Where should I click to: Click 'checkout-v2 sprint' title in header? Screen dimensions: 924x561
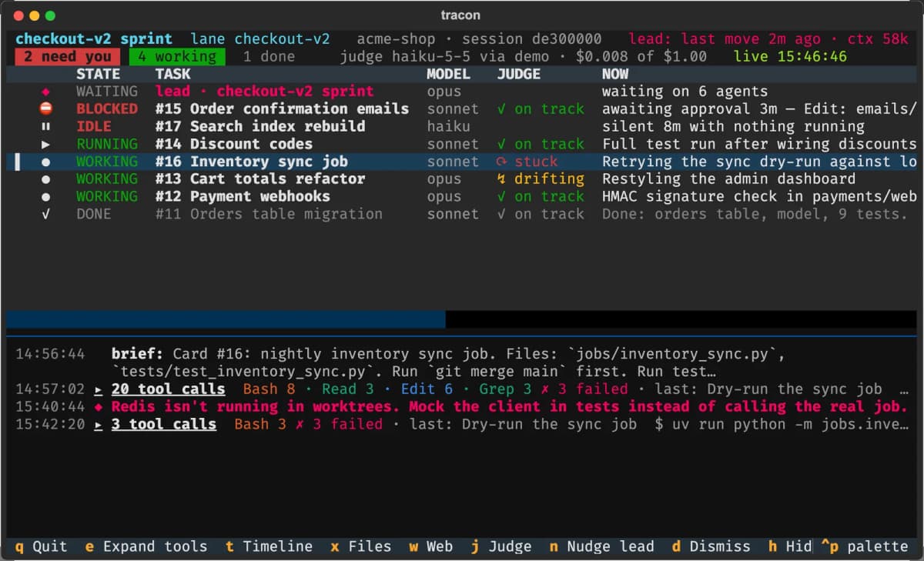point(94,38)
